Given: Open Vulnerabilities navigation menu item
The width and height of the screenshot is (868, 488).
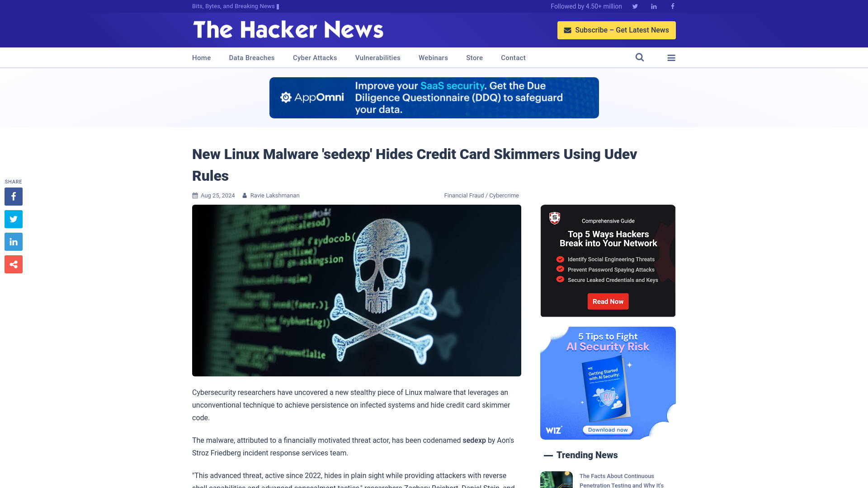Looking at the screenshot, I should coord(377,58).
